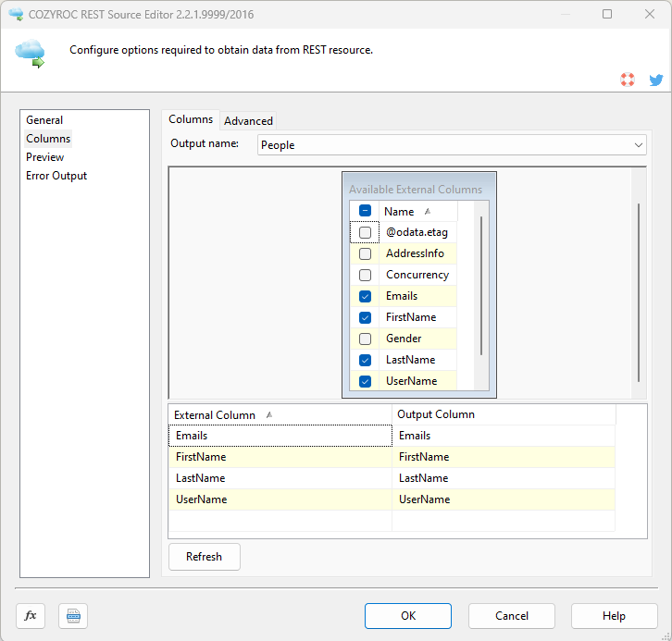This screenshot has height=641, width=672.
Task: Sort by External Column header
Action: [x=280, y=415]
